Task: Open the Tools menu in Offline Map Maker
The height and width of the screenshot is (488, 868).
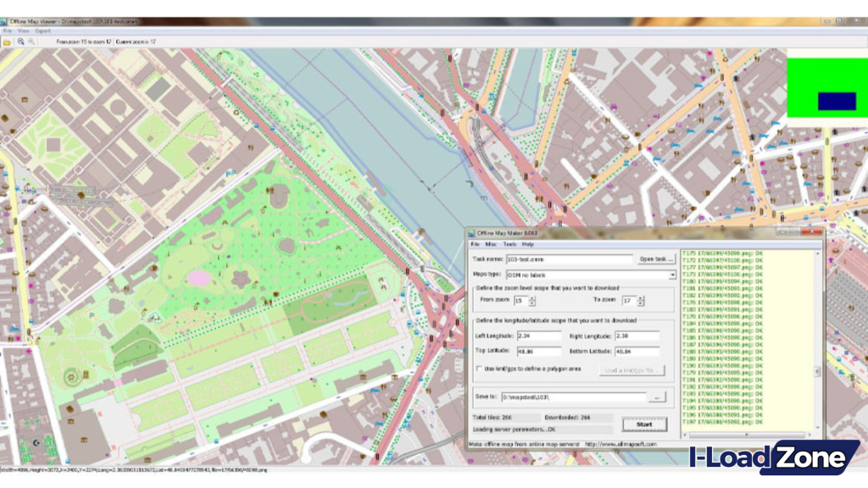Action: click(x=509, y=244)
